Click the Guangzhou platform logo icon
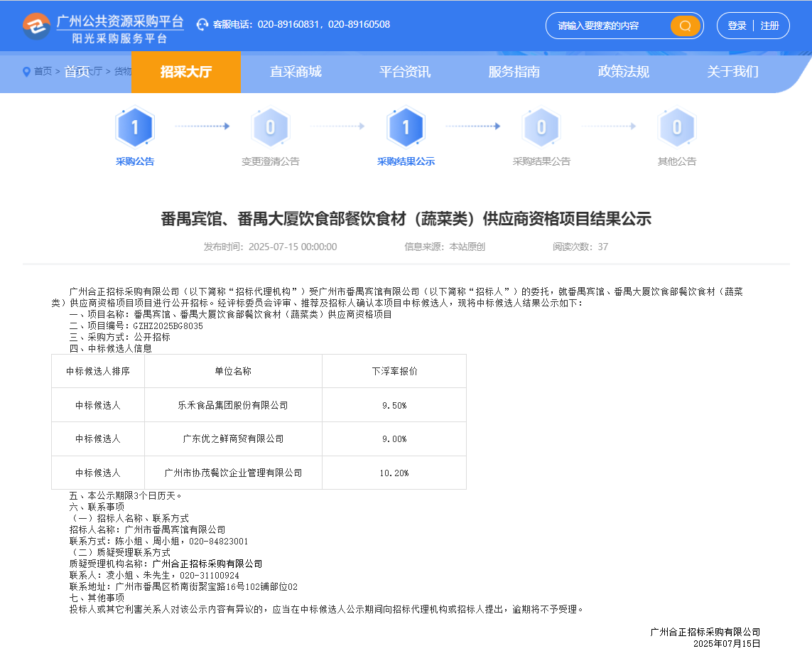The image size is (812, 656). (x=36, y=26)
